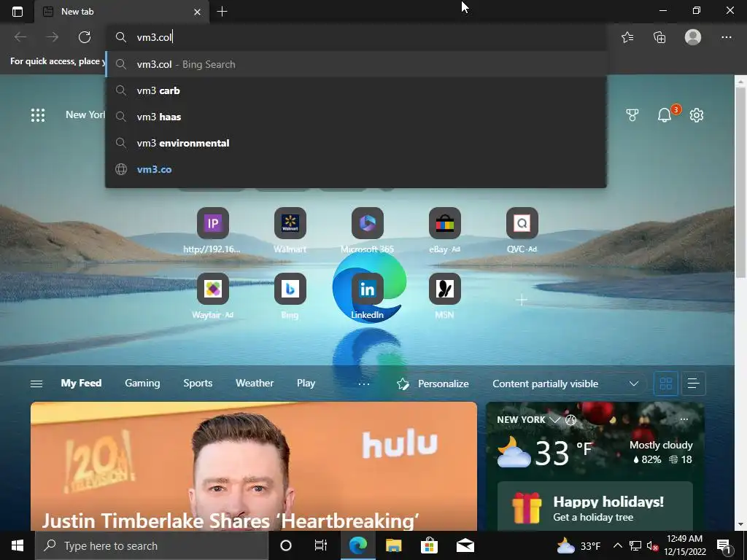
Task: Refresh the current page
Action: point(85,37)
